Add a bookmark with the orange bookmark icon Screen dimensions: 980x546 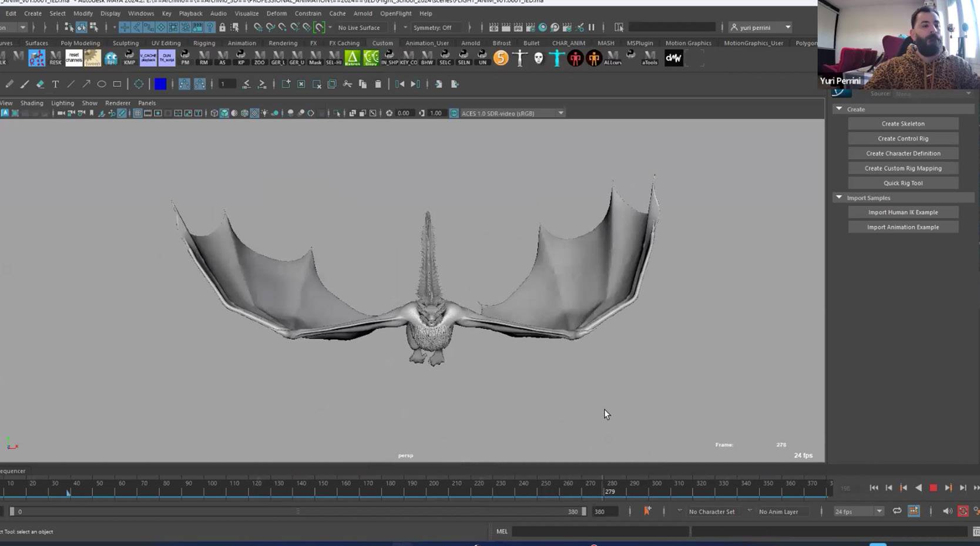(647, 511)
